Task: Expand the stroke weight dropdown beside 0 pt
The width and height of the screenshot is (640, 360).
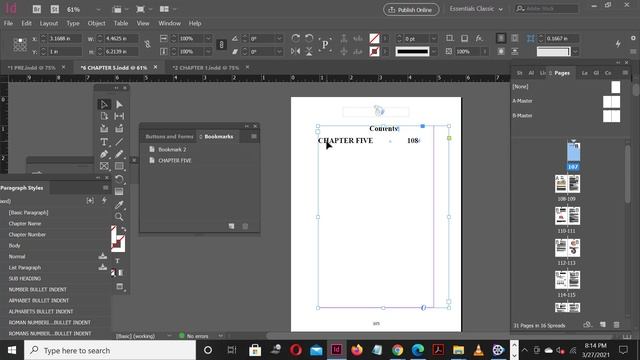Action: pos(434,38)
